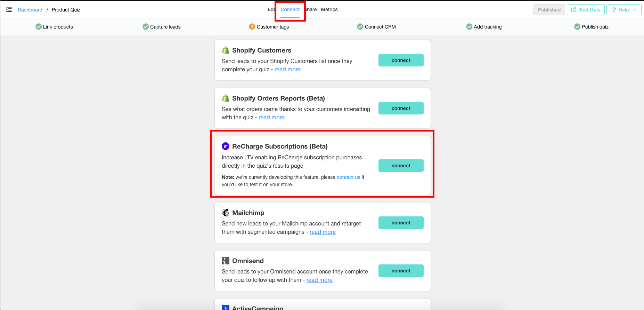Switch to the Metrics tab
Viewport: 644px width, 310px height.
click(x=329, y=10)
